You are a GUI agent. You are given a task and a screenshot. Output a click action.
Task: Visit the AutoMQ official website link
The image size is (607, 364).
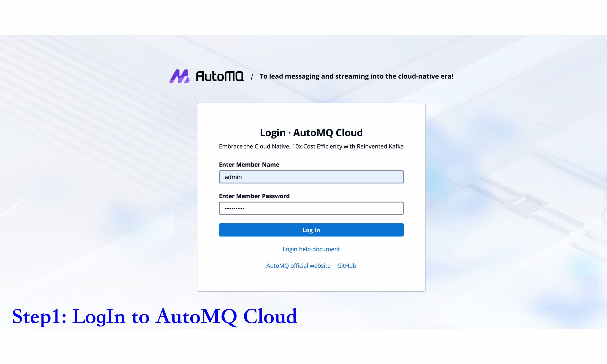(298, 266)
